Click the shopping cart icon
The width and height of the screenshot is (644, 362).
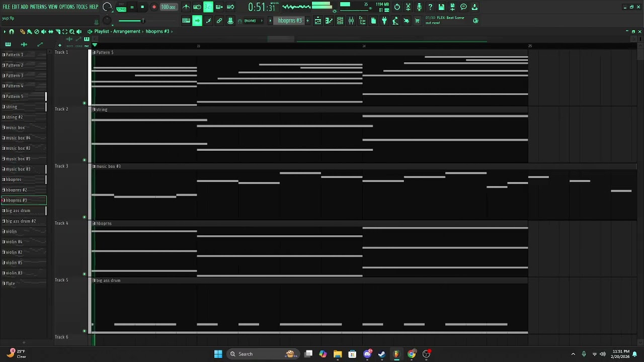pyautogui.click(x=417, y=21)
